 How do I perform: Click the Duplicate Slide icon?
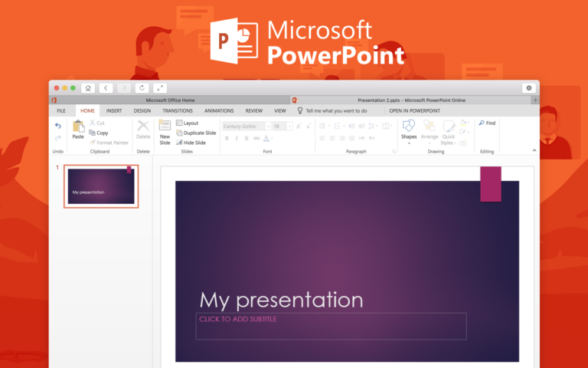tap(179, 133)
